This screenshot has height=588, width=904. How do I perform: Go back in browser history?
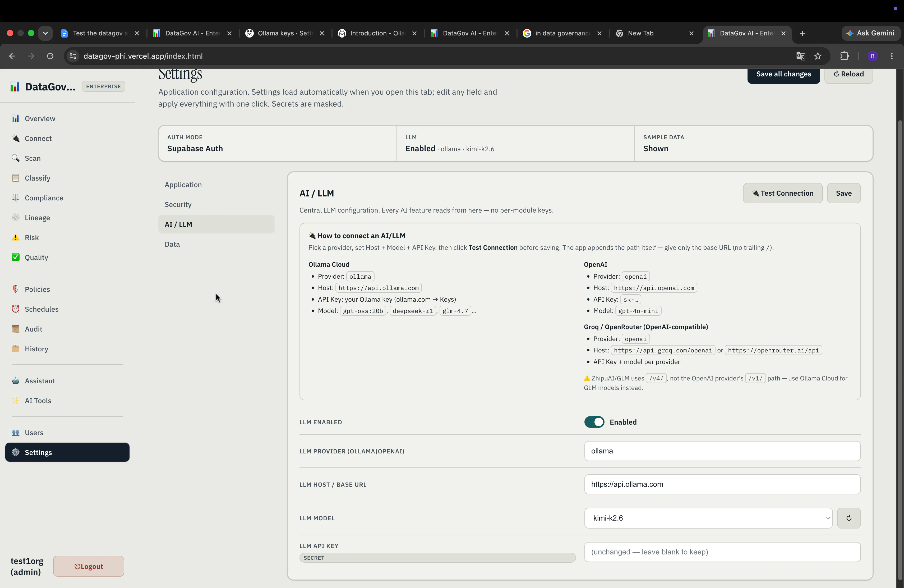point(12,56)
